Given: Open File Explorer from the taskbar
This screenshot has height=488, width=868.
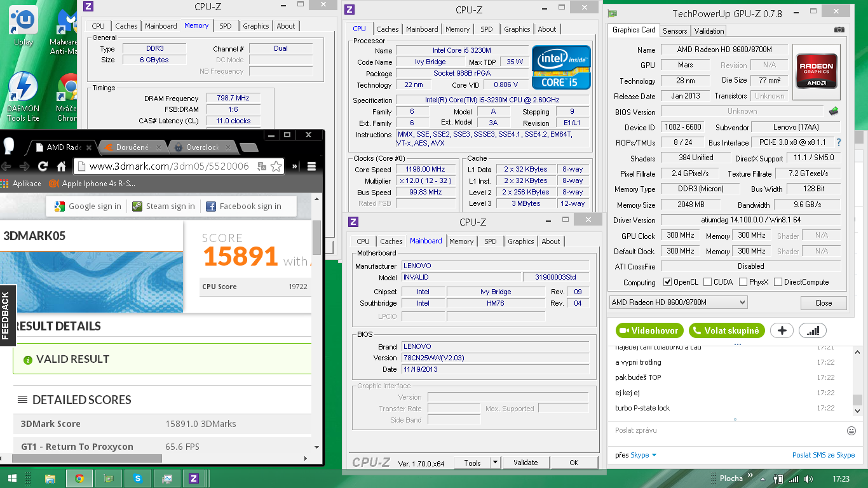Looking at the screenshot, I should (x=51, y=478).
